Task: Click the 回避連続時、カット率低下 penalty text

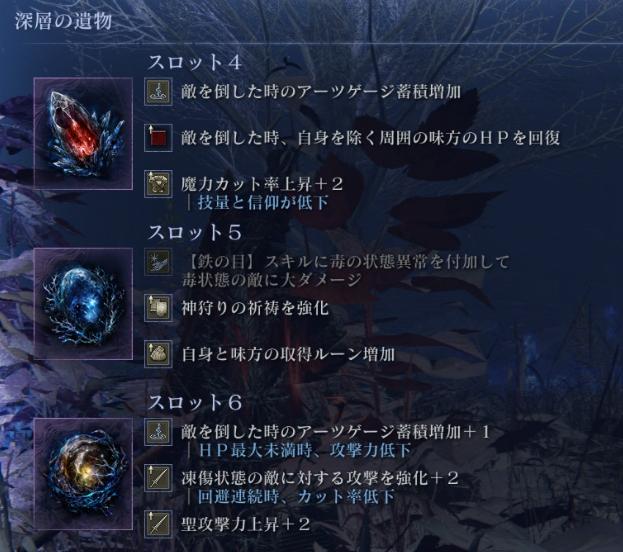Action: (x=296, y=496)
